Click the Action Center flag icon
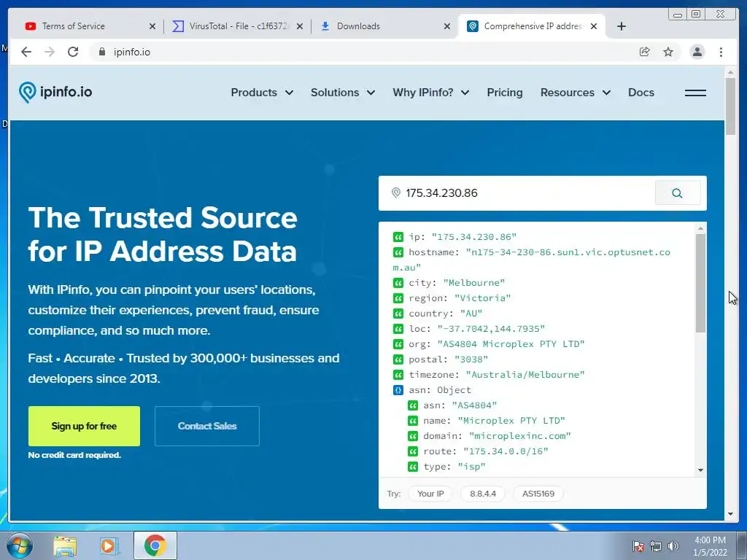 638,546
